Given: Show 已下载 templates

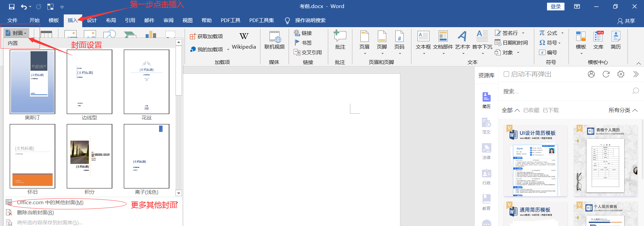Looking at the screenshot, I should pyautogui.click(x=551, y=110).
